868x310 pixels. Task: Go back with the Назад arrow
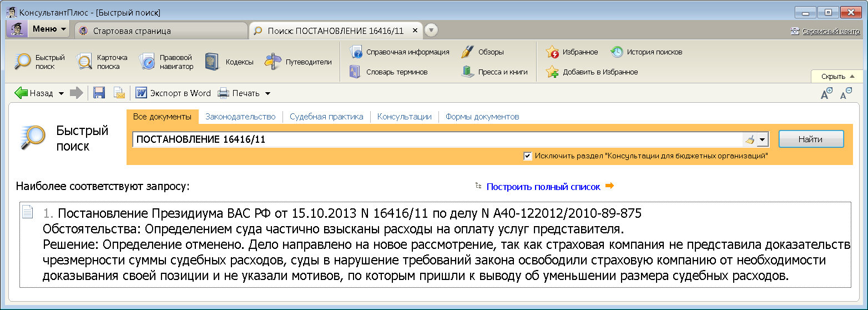(33, 93)
